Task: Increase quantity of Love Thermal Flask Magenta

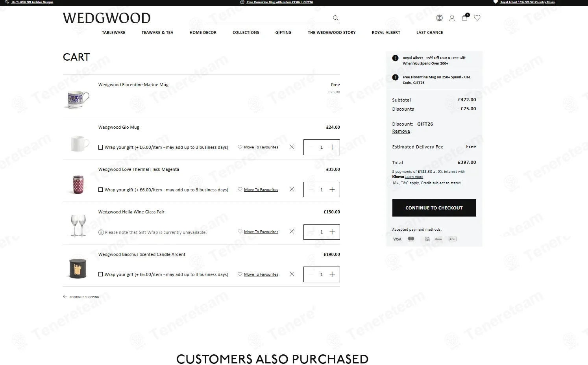Action: 332,190
